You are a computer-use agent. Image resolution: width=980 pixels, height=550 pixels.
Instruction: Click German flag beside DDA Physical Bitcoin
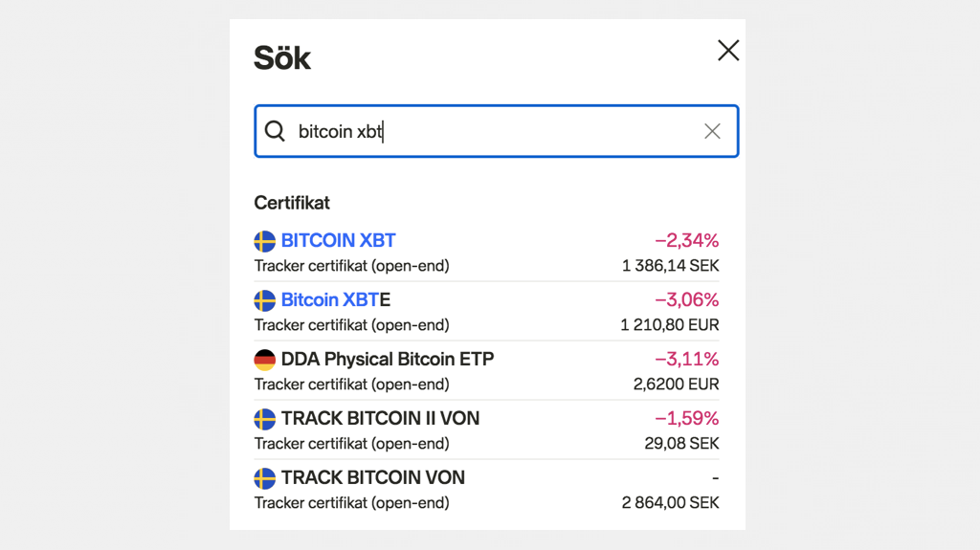point(265,360)
